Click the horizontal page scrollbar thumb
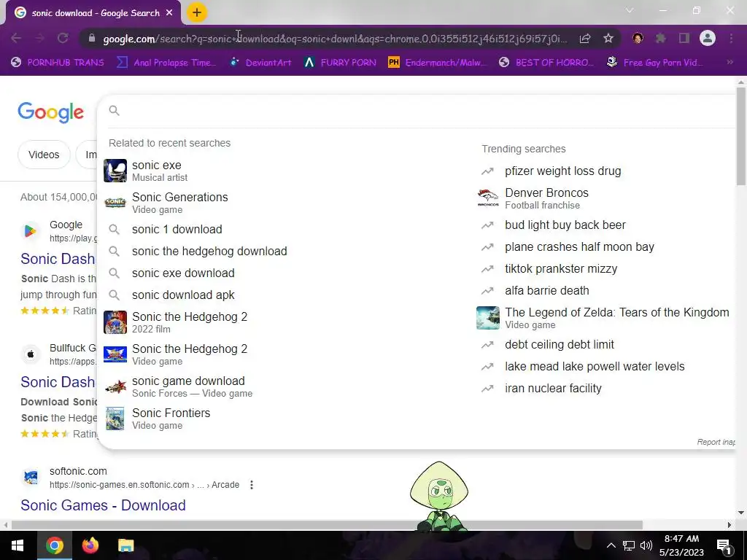Screen dimensions: 747x560 pyautogui.click(x=327, y=525)
